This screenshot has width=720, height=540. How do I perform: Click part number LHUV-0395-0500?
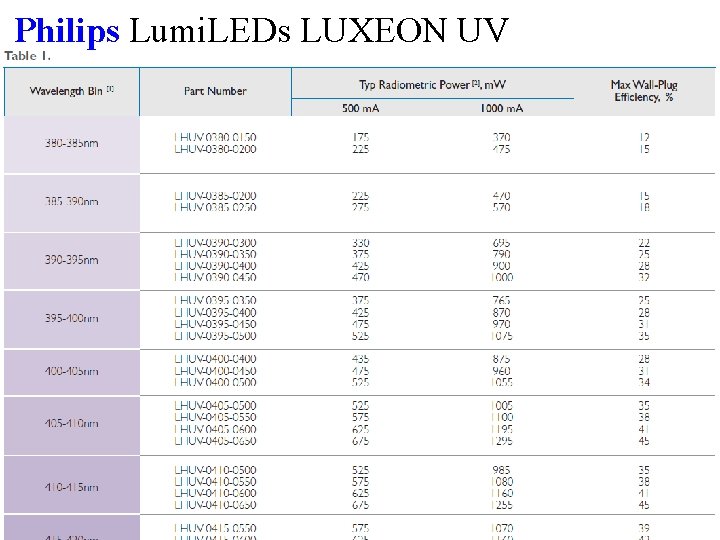(215, 336)
